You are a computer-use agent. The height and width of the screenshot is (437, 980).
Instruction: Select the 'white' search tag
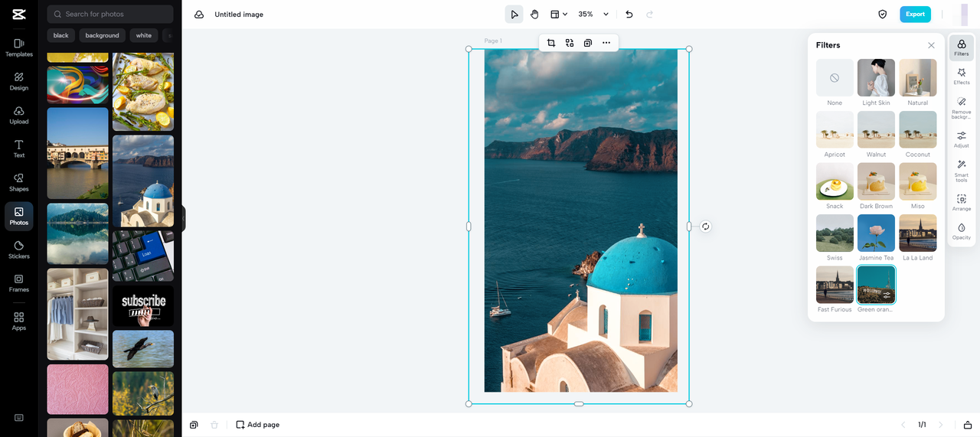[144, 35]
